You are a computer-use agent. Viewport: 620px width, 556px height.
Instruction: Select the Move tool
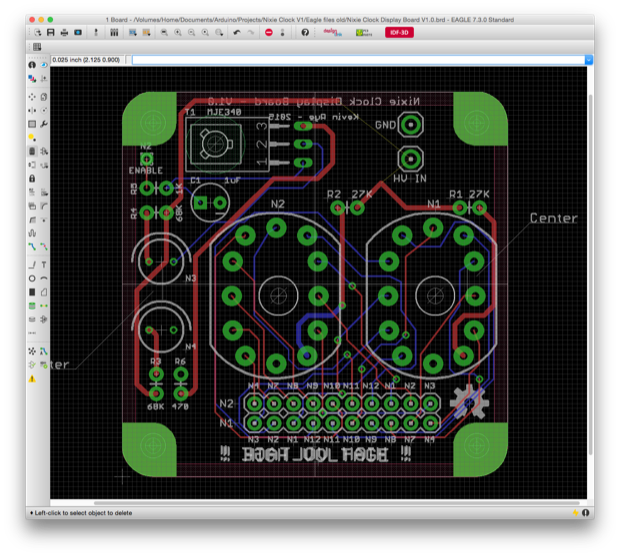click(x=32, y=96)
